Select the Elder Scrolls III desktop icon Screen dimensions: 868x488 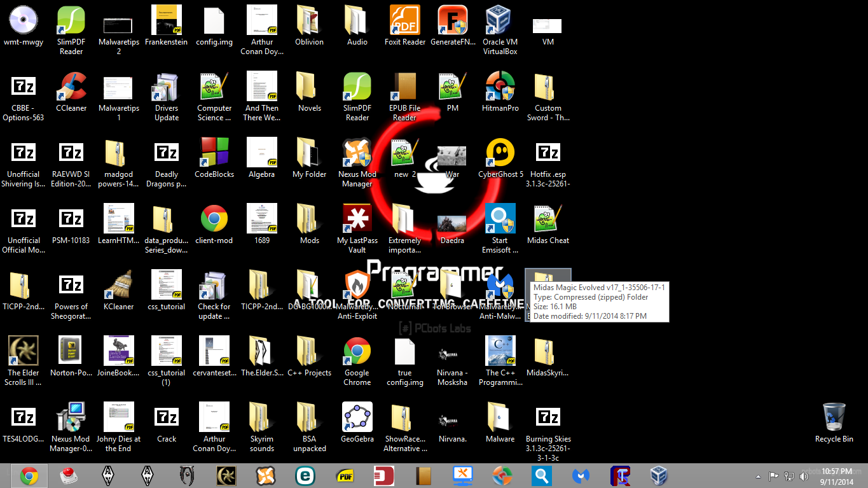point(24,360)
